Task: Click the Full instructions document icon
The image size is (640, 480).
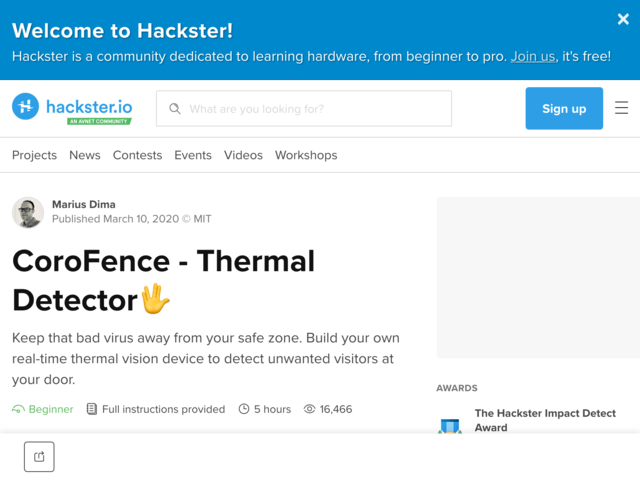Action: pyautogui.click(x=92, y=409)
